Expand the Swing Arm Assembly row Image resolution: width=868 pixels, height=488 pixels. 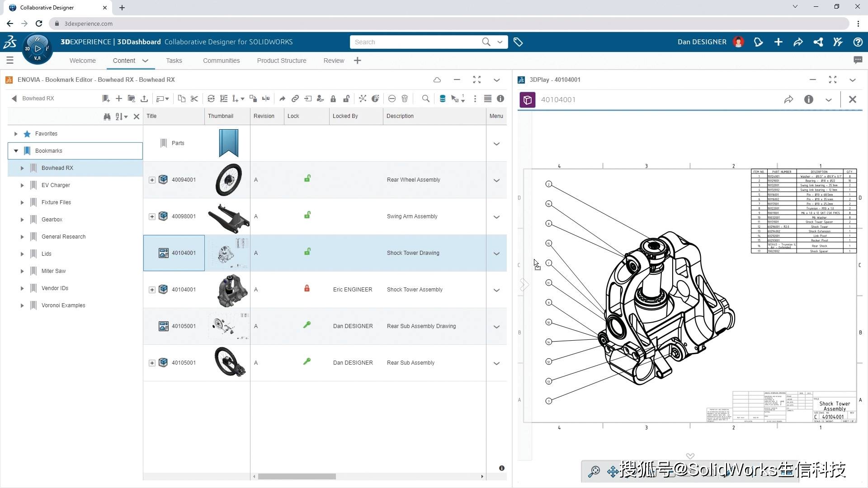(152, 216)
